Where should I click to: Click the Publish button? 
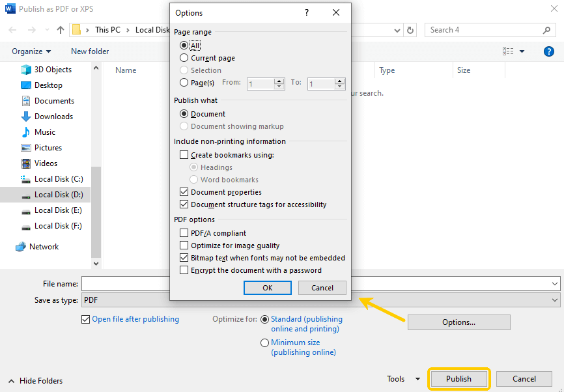[x=458, y=378]
